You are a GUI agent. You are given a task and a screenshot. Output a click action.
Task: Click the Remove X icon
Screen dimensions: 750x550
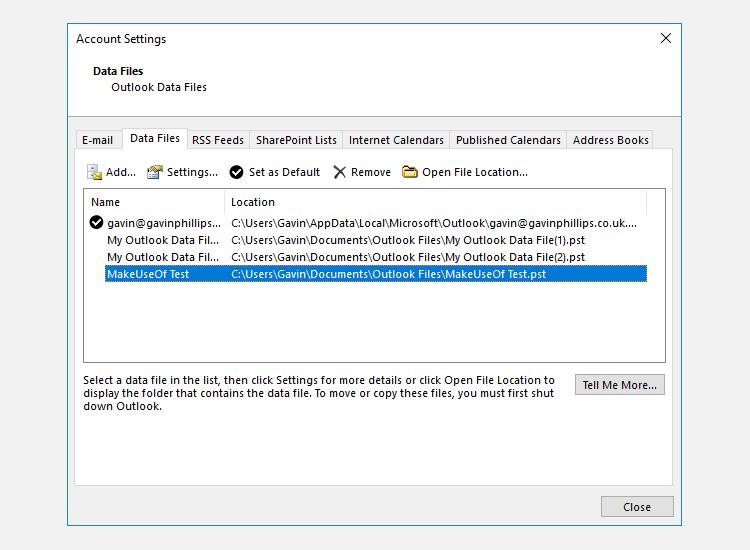pos(340,172)
